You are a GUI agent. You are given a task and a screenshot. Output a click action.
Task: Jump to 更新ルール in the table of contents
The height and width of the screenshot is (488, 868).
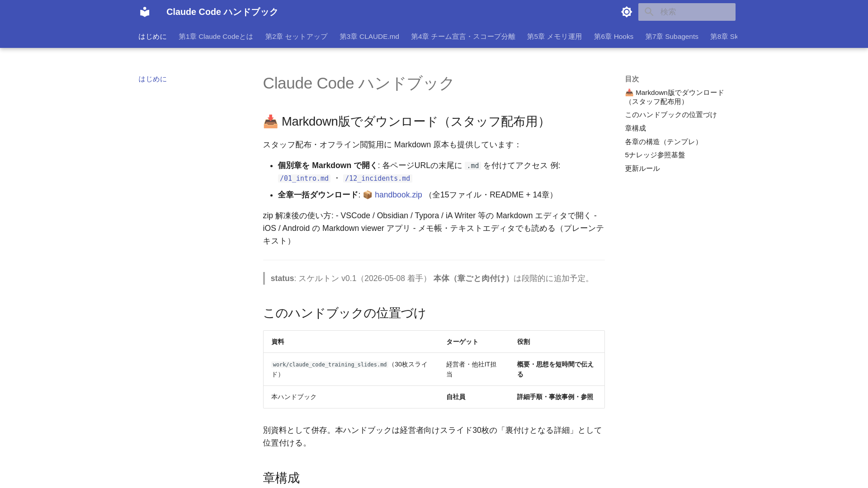[x=642, y=169]
